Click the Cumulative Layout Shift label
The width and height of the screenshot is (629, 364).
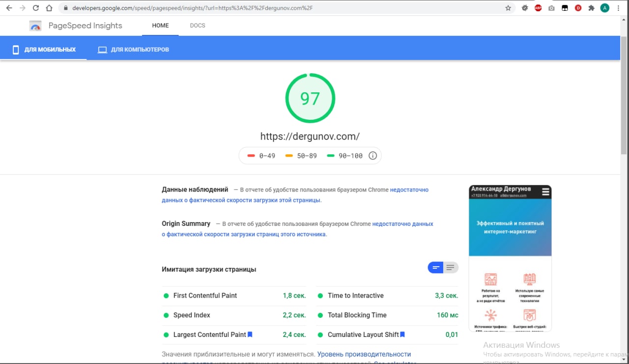pos(363,335)
